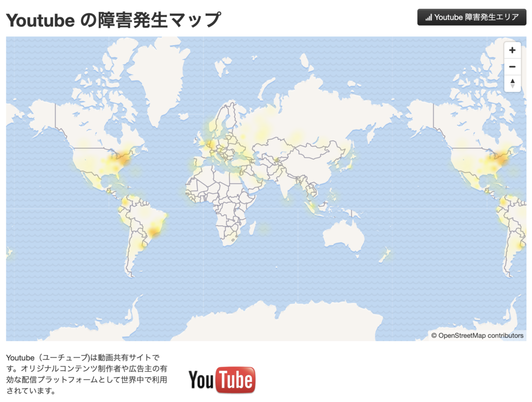Click the hotspot over the United Kingdom
Viewport: 532px width, 402px height.
202,142
